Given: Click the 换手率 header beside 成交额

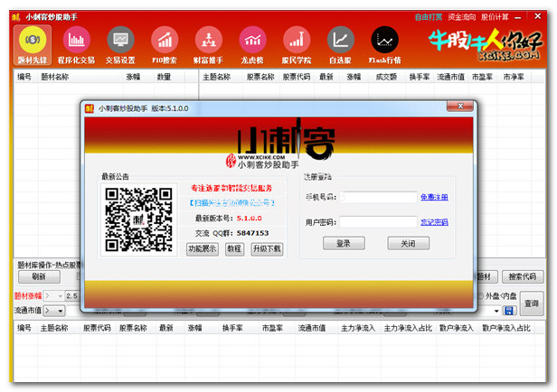Looking at the screenshot, I should click(x=420, y=77).
